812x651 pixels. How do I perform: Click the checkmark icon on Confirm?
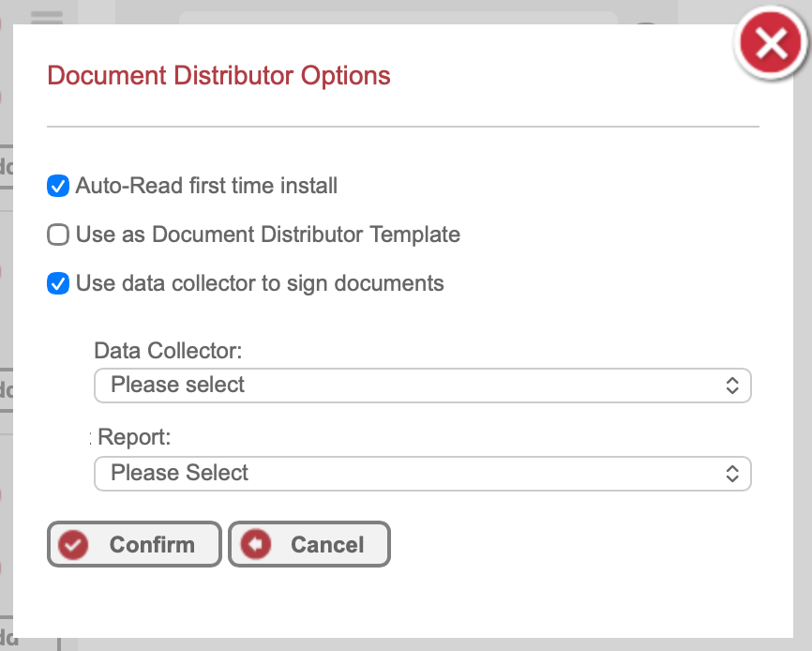[73, 545]
